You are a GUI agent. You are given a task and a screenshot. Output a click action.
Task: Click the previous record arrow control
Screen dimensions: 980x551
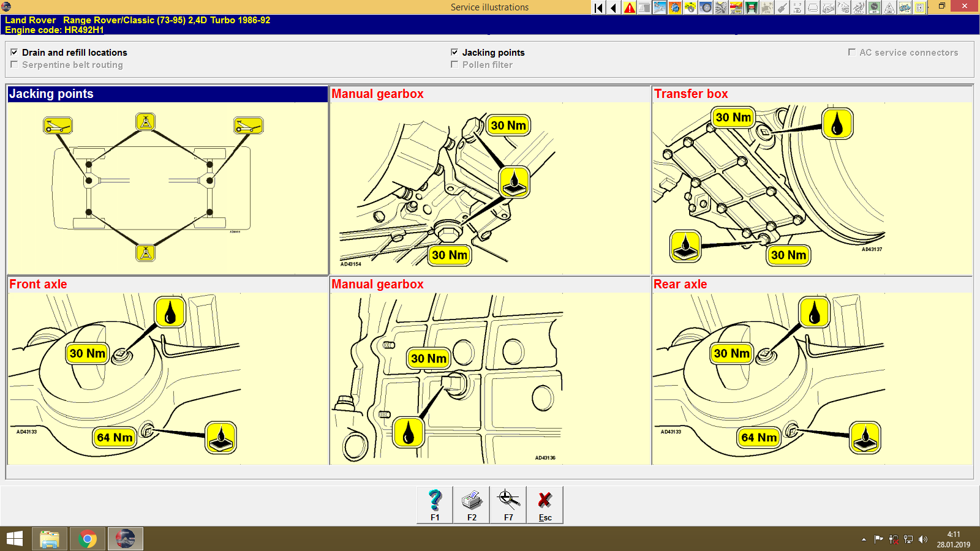[x=612, y=7]
